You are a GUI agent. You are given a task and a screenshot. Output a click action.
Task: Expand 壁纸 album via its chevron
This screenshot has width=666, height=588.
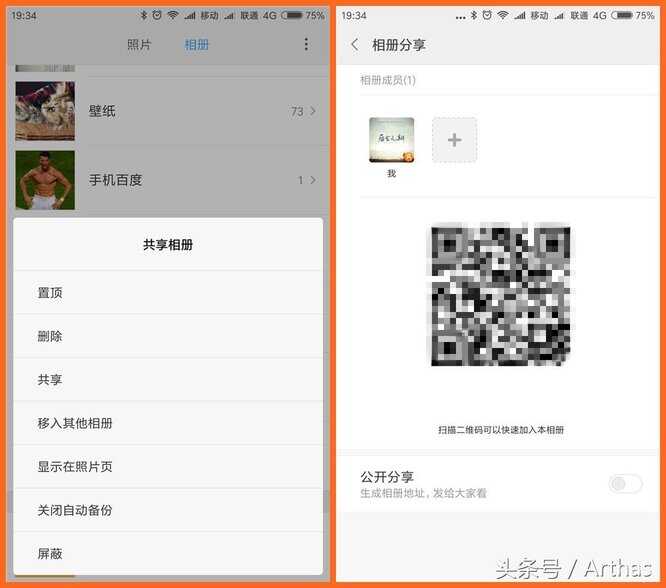313,111
